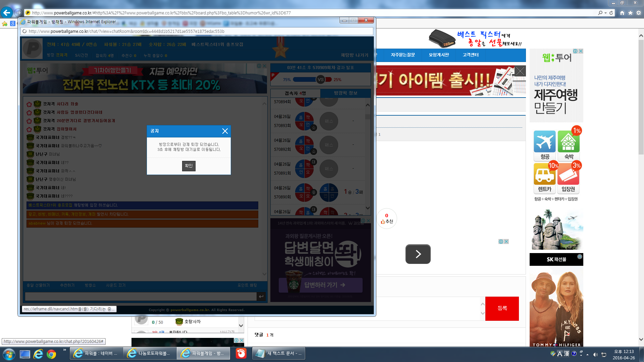Click 답변하러 가기 button in the tutoring ad
This screenshot has width=644, height=362.
(x=321, y=285)
